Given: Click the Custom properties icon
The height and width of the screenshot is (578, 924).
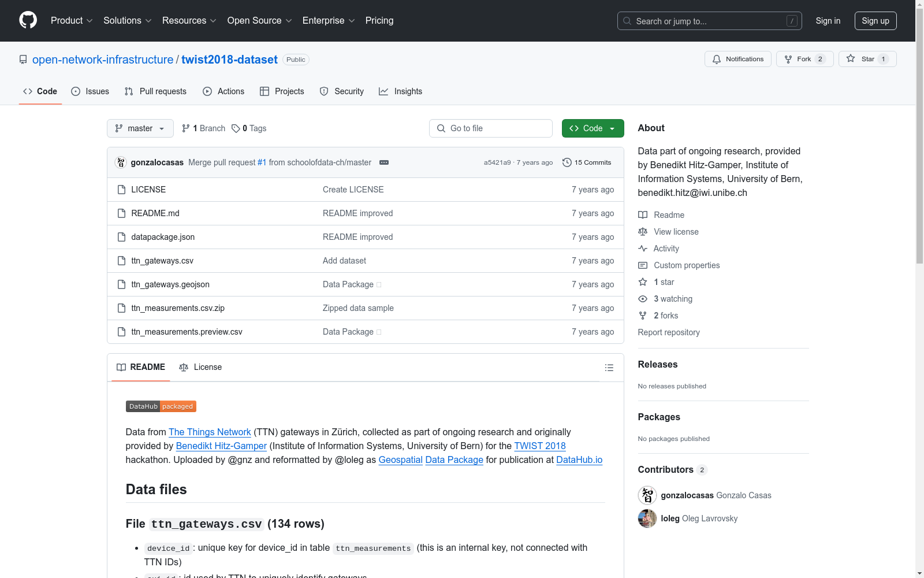Looking at the screenshot, I should (x=643, y=265).
